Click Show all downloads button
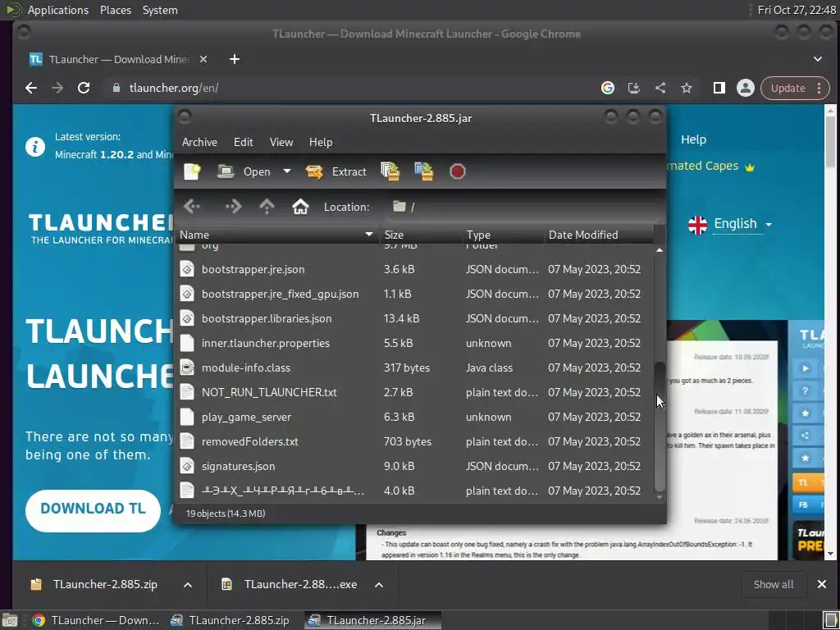The height and width of the screenshot is (630, 840). (773, 584)
